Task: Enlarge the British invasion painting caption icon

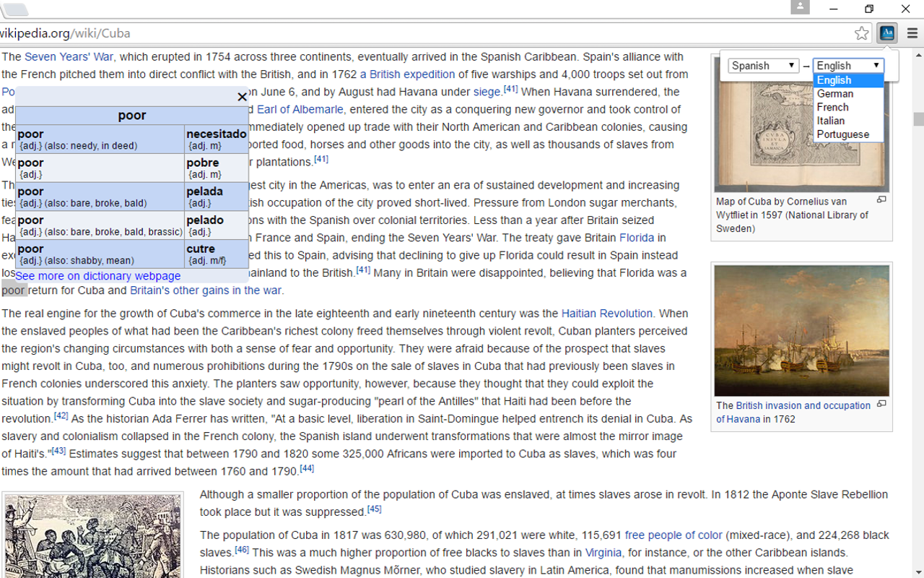Action: point(881,405)
